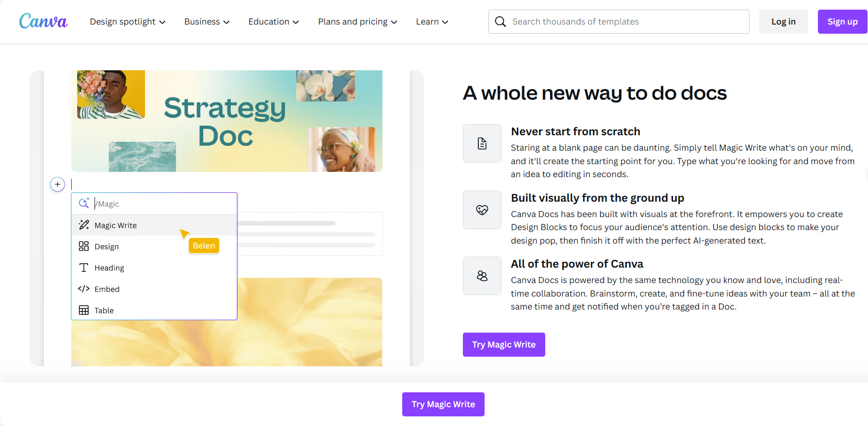This screenshot has height=426, width=868.
Task: Select Heading from the slash menu
Action: (x=154, y=268)
